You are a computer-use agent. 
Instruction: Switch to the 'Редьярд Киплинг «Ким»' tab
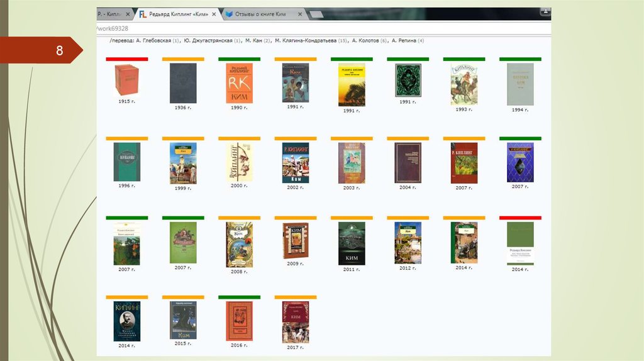pyautogui.click(x=178, y=14)
